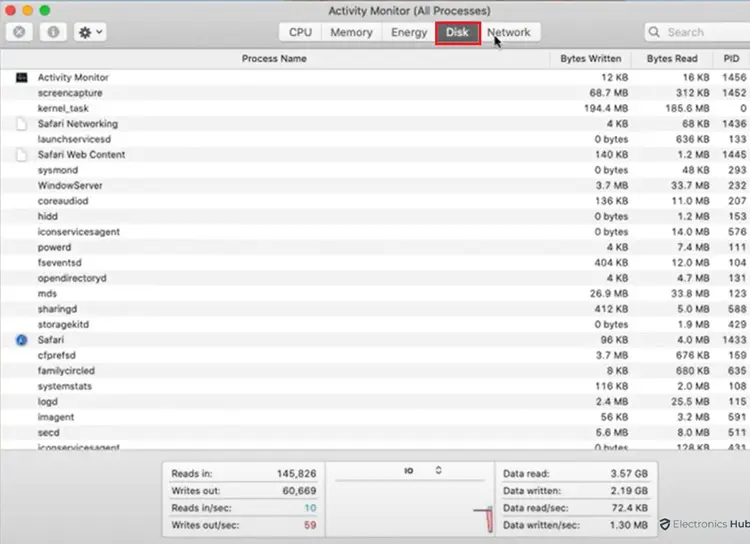Screen dimensions: 750x544
Task: Select the hidd process row
Action: pyautogui.click(x=375, y=216)
